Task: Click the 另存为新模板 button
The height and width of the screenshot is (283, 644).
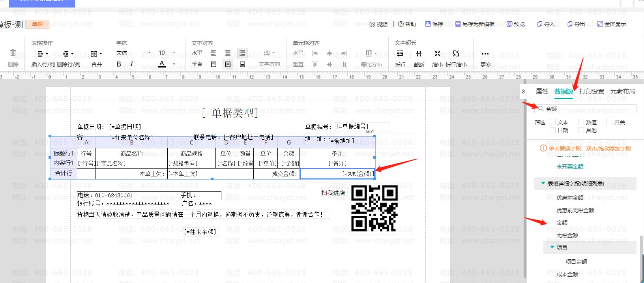Action: point(475,24)
